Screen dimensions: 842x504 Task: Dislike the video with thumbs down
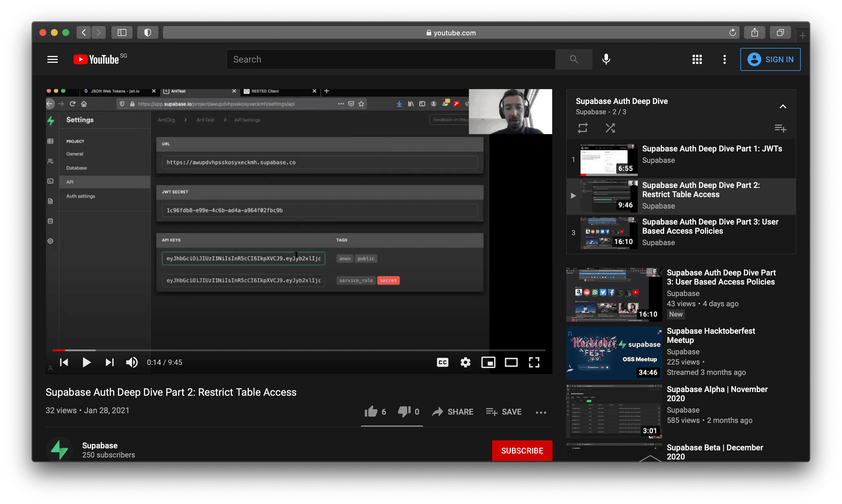point(409,411)
